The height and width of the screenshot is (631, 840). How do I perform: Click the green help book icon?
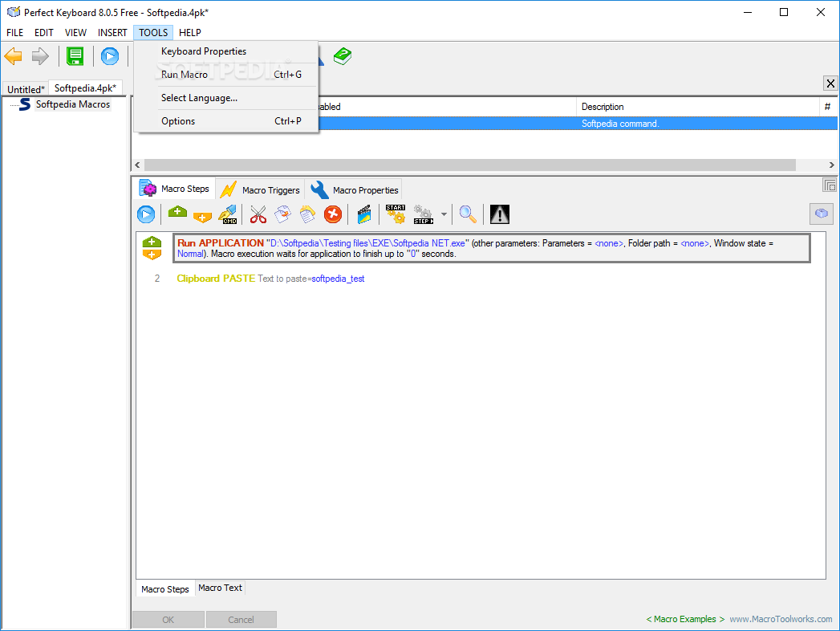[343, 56]
